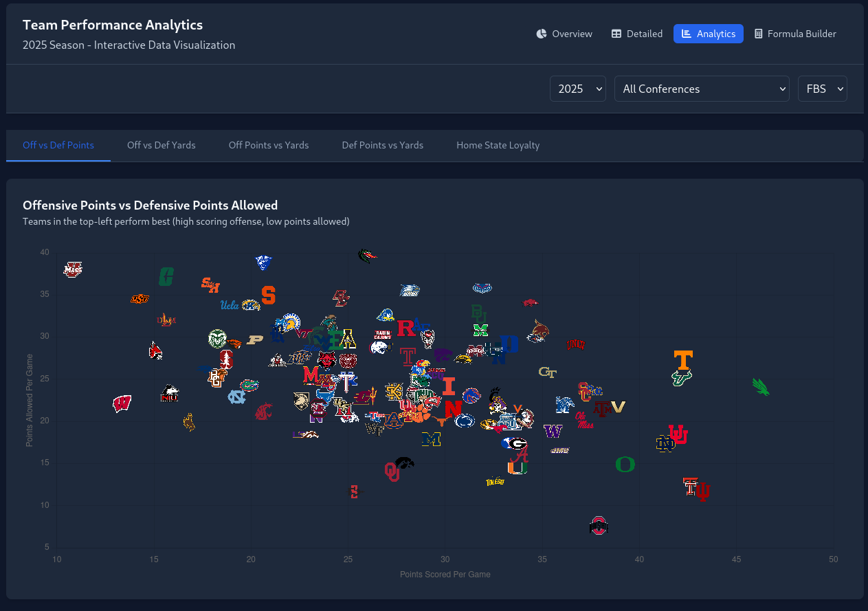Select the yellow Toledo logo
868x611 pixels.
click(495, 482)
